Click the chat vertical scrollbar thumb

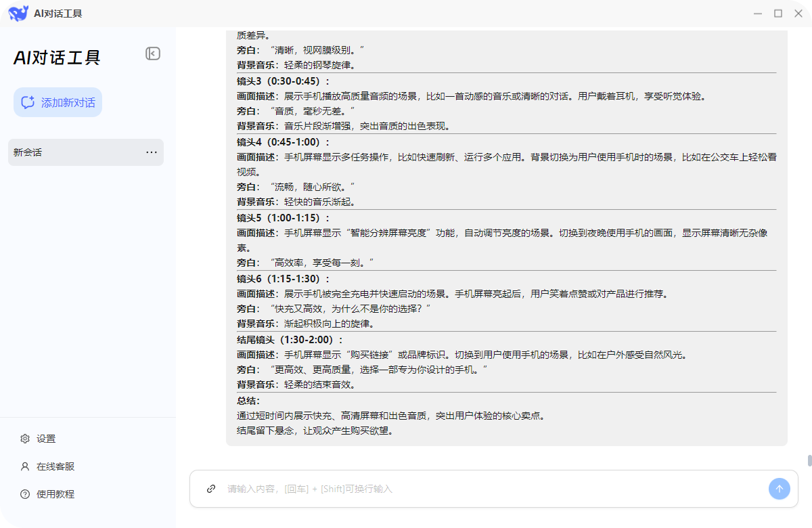pos(809,461)
